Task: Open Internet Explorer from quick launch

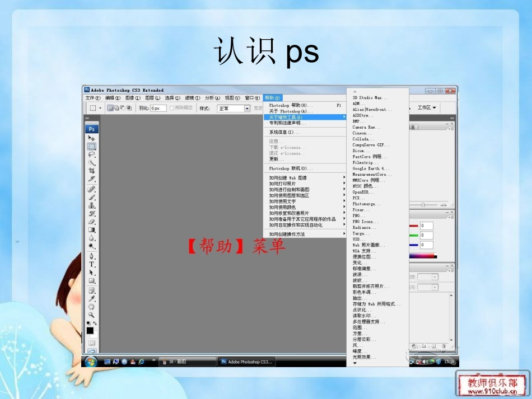Action: (142, 362)
